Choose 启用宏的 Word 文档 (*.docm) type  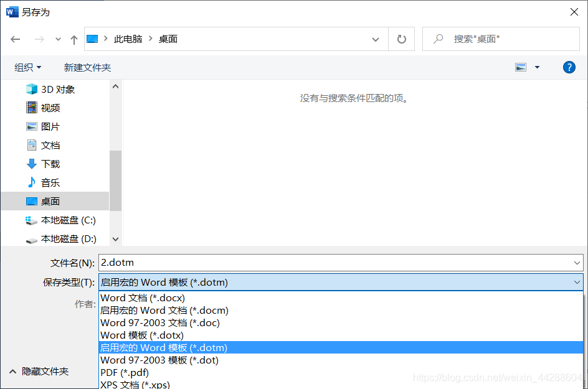[341, 311]
